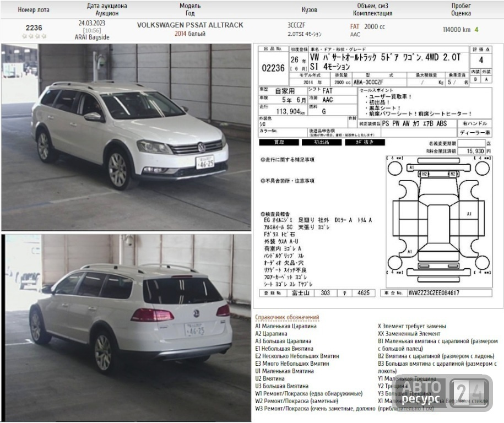Click the E2 Несколько Небольших Вмятин entry

click(297, 356)
